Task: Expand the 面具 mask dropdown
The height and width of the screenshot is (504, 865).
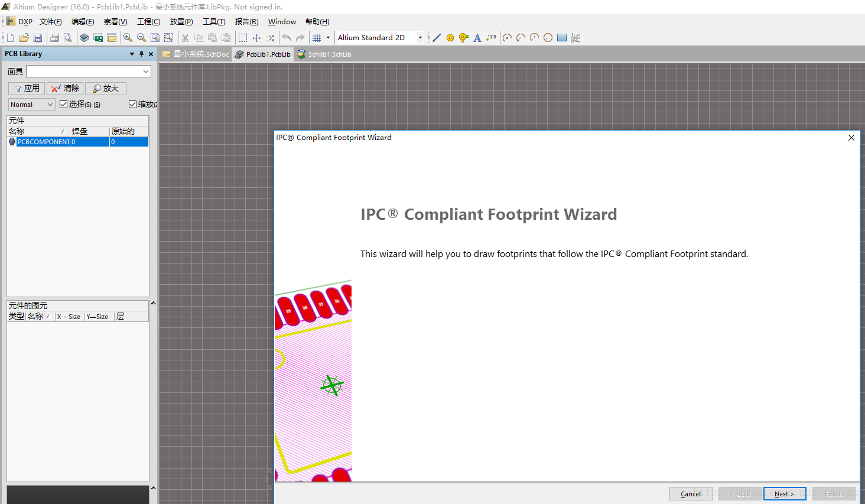Action: pos(146,71)
